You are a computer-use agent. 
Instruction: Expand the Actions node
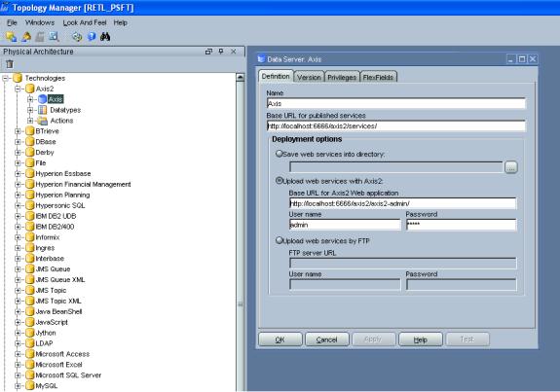(30, 121)
